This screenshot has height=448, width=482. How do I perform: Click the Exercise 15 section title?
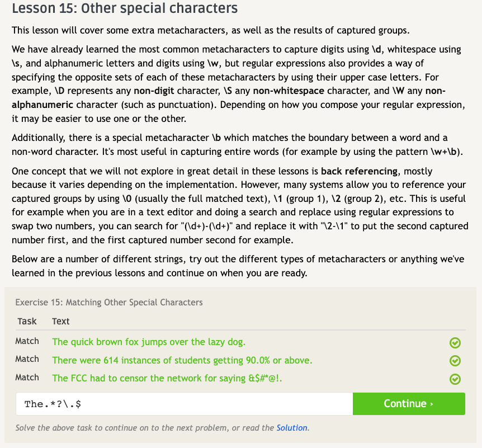coord(109,302)
